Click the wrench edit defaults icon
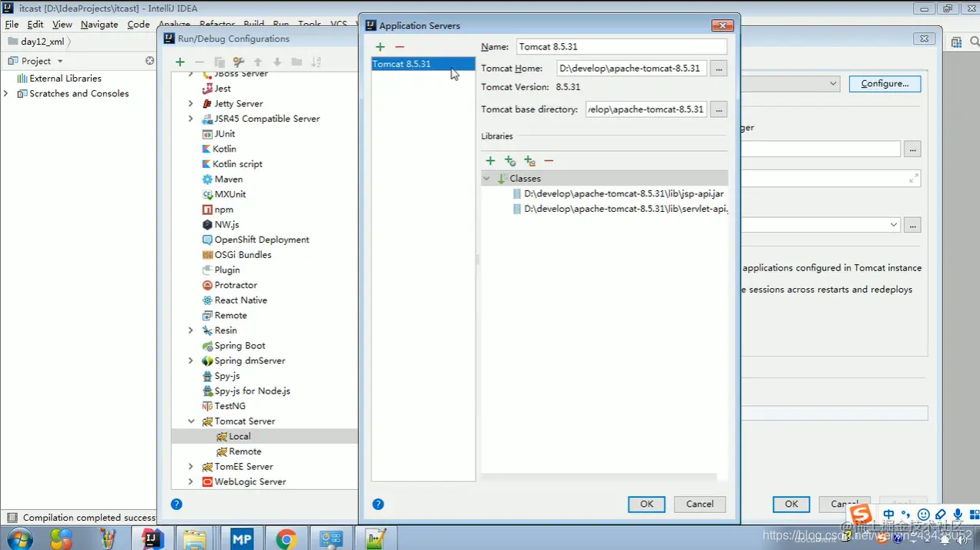This screenshot has width=980, height=550. 239,62
